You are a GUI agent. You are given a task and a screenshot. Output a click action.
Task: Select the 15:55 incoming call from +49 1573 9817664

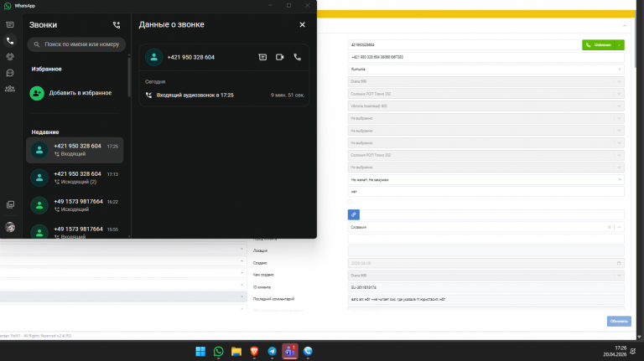tap(75, 232)
